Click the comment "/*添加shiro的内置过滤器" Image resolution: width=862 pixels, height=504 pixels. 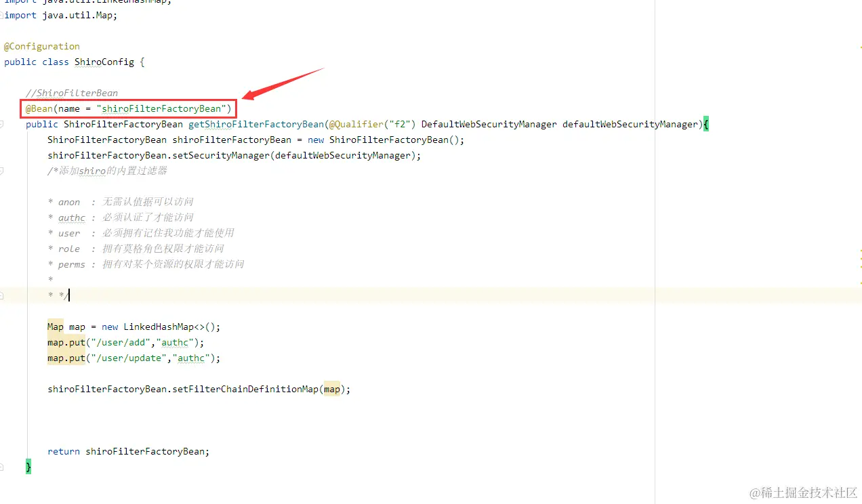107,171
